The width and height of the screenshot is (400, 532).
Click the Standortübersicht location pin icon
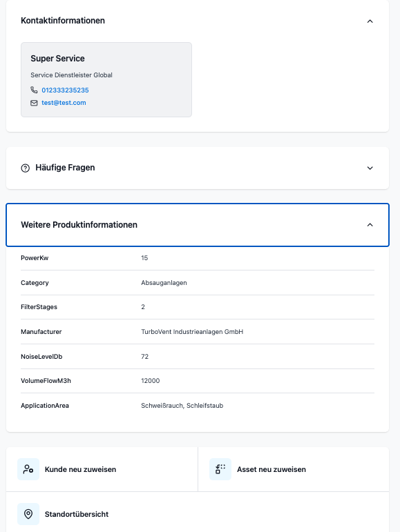click(28, 514)
